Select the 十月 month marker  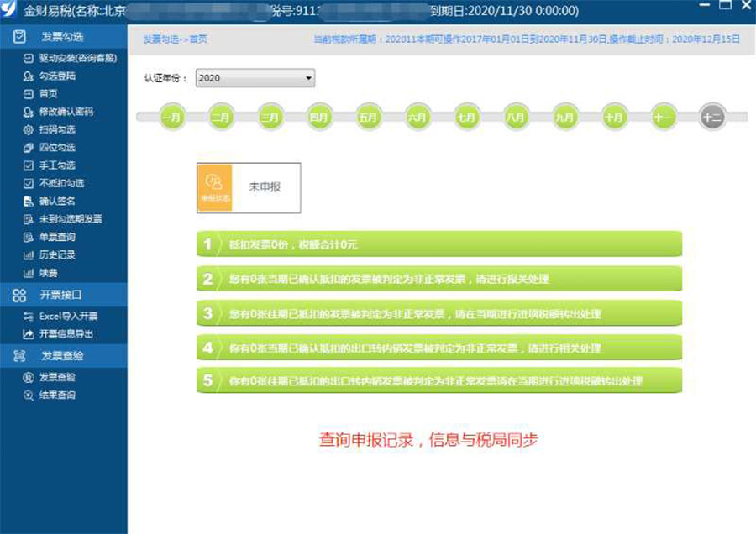pyautogui.click(x=614, y=117)
